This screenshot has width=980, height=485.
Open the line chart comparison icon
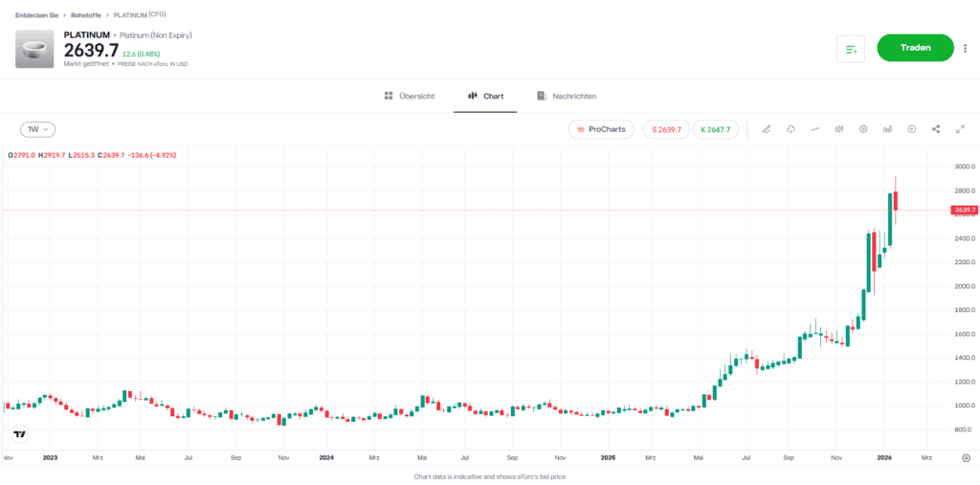[x=814, y=129]
